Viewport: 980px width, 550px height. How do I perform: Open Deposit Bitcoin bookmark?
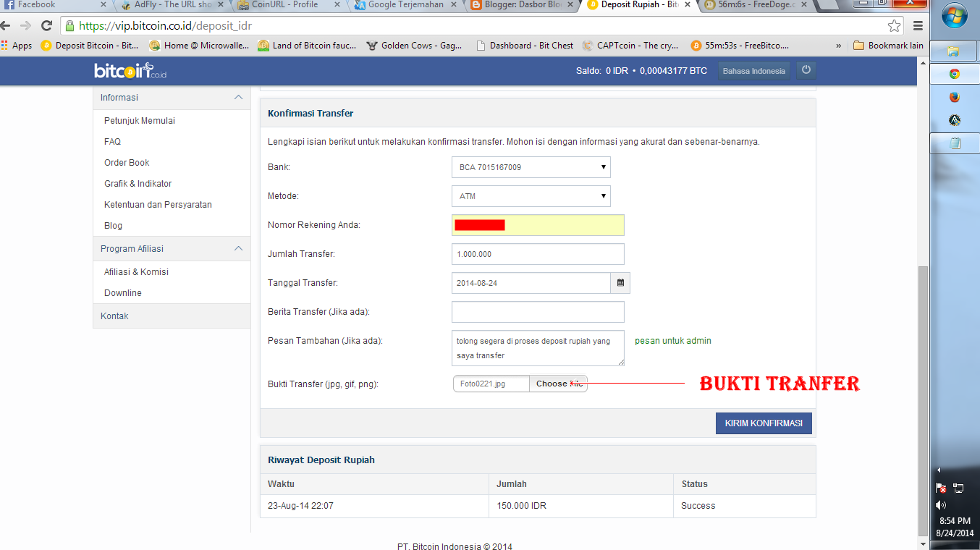90,46
